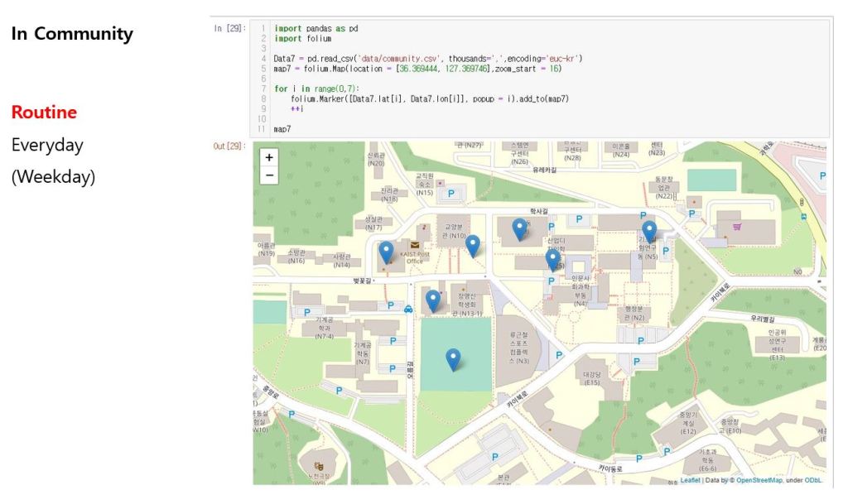Viewport: 848px width, 504px height.
Task: Click the marker left of KAIST Post Office
Action: click(x=386, y=252)
